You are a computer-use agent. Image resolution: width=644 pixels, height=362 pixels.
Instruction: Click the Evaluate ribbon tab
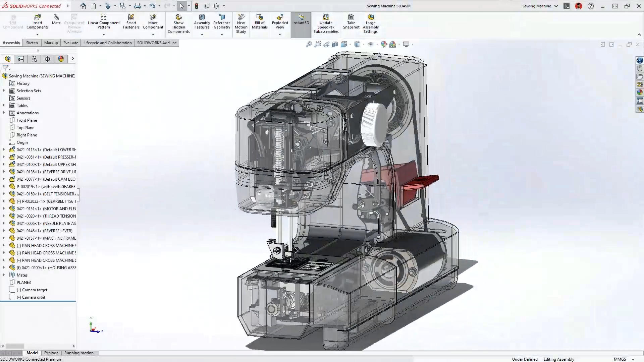71,43
